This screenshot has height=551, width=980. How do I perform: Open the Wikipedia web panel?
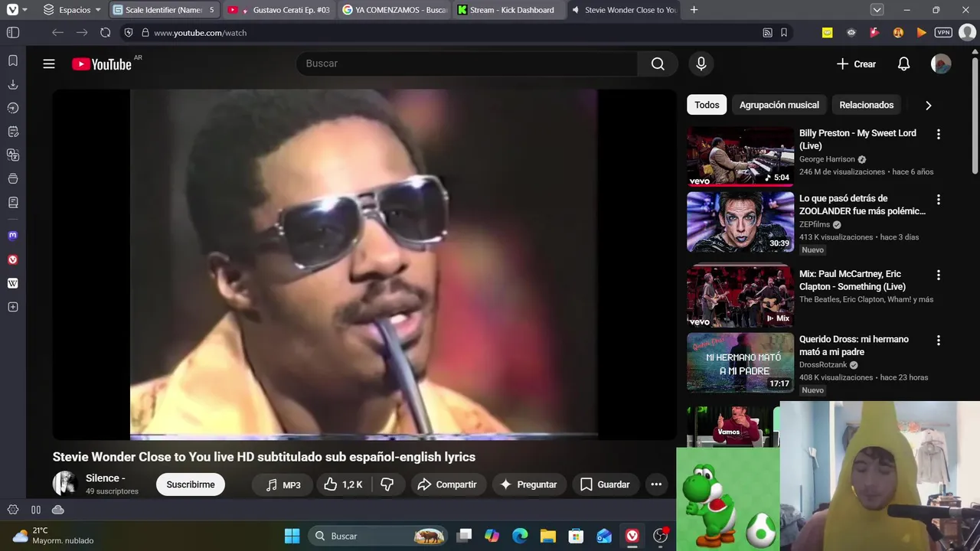[13, 283]
